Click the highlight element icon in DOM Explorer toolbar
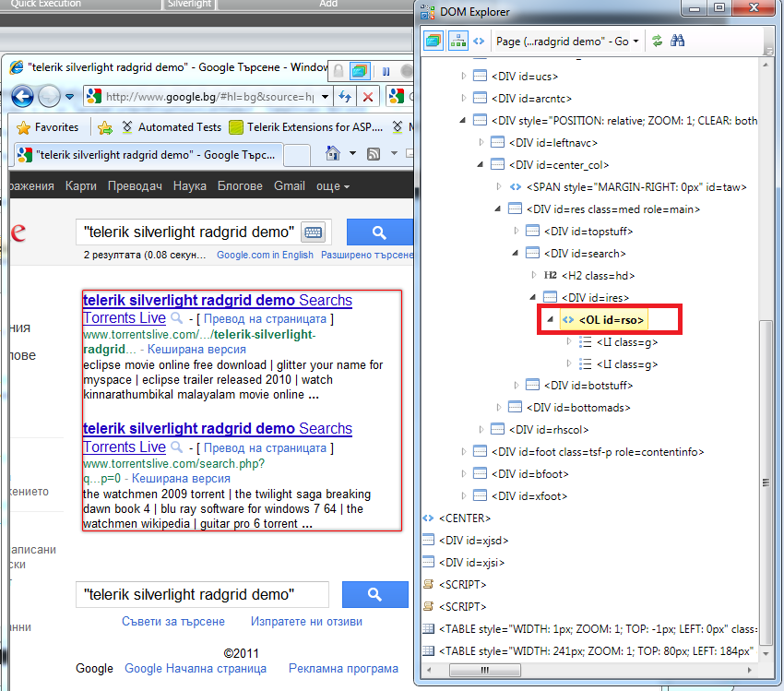This screenshot has width=784, height=691. click(433, 41)
